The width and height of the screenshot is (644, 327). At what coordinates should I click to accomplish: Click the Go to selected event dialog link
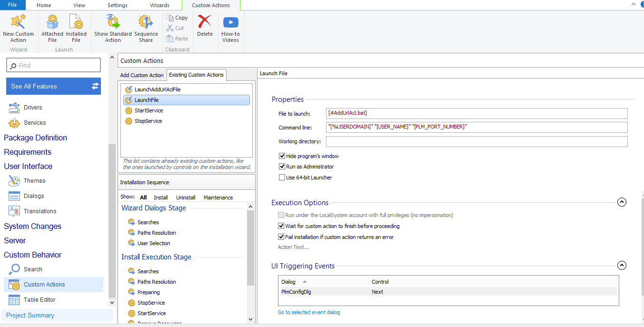click(x=309, y=312)
